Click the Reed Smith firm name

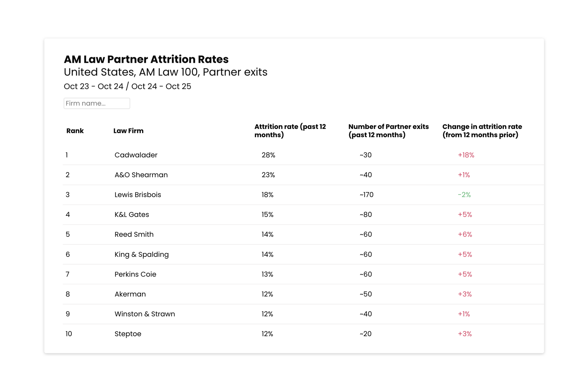(134, 234)
